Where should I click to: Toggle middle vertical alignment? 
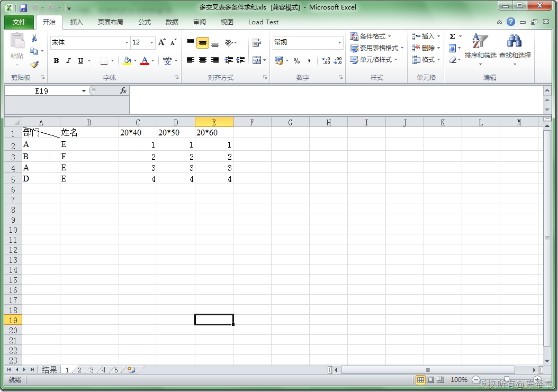pyautogui.click(x=202, y=43)
